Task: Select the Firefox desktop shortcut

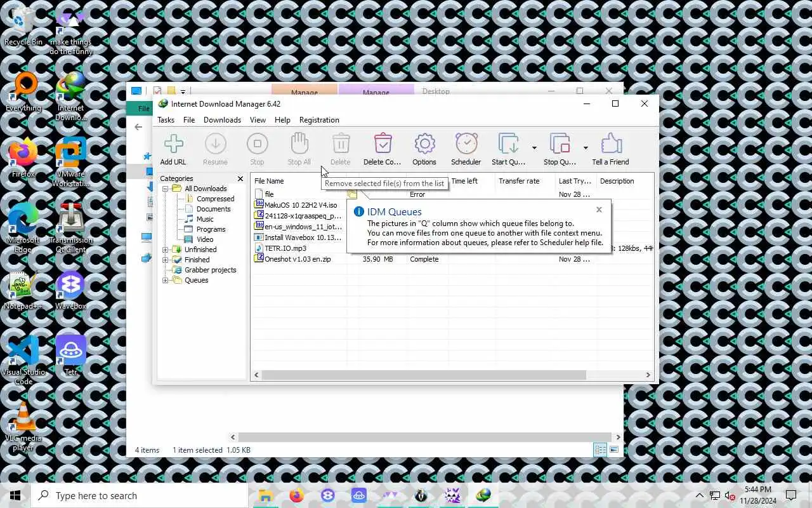Action: pos(23,159)
